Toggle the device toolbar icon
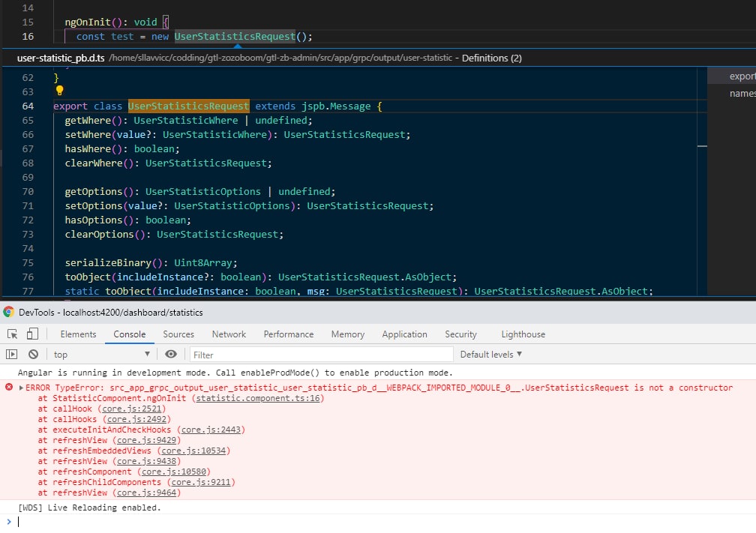 coord(34,334)
